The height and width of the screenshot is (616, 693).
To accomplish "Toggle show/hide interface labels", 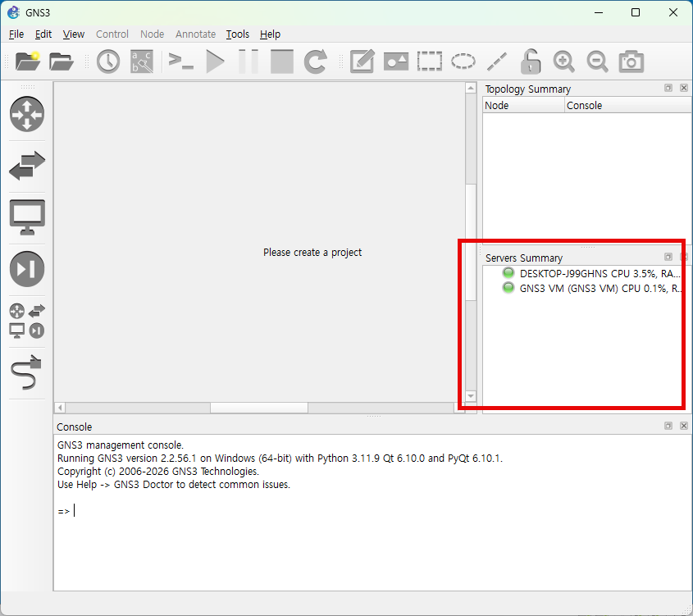I will pyautogui.click(x=142, y=62).
